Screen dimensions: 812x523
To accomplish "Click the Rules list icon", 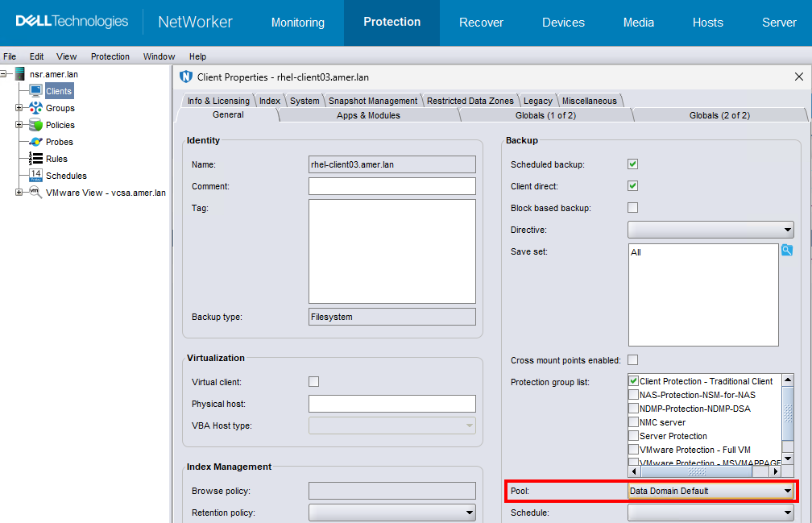I will (35, 159).
